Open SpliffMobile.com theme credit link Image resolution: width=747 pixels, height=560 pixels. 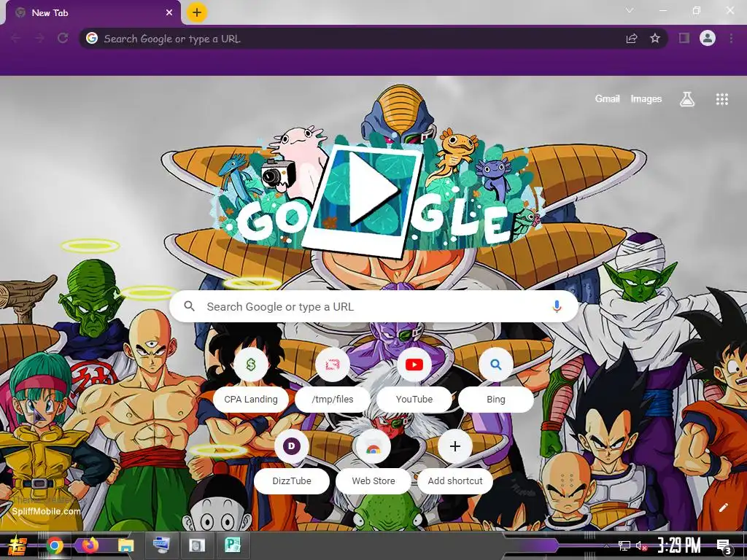tap(46, 511)
